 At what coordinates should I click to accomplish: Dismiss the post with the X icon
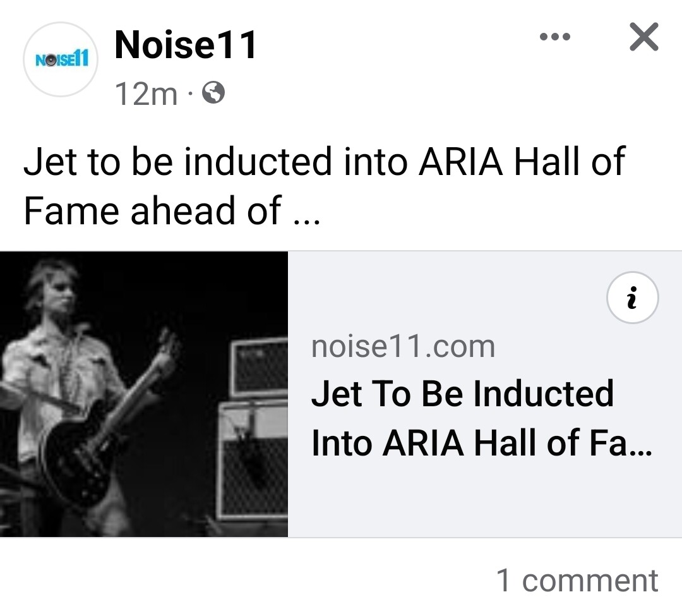643,37
